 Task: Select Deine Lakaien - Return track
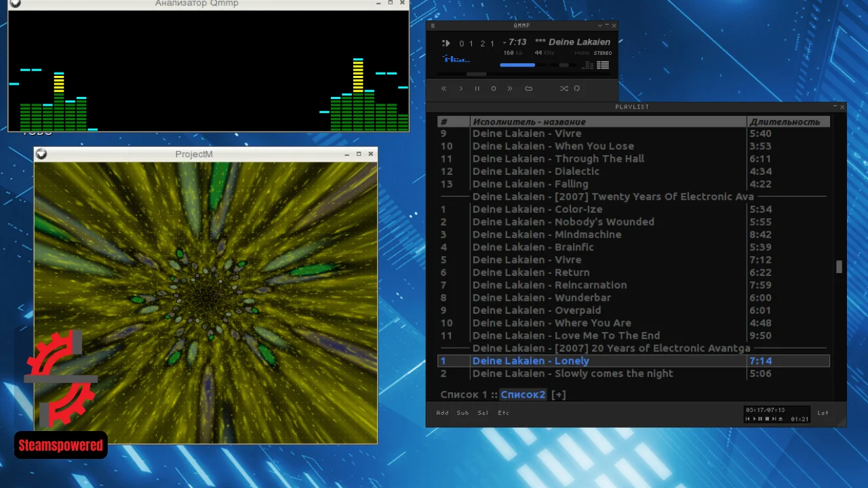(633, 272)
